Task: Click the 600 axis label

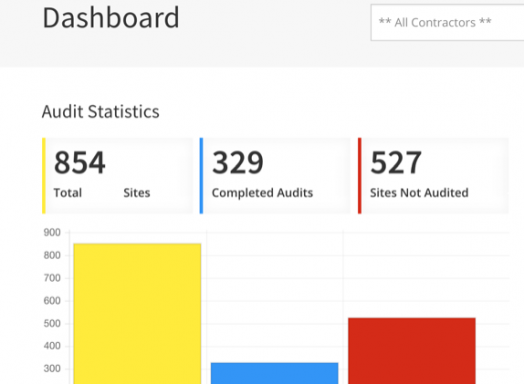Action: pos(52,301)
